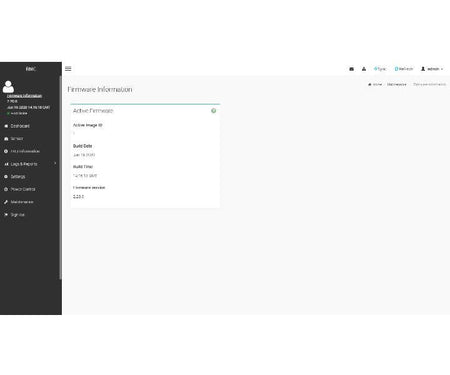Expand the Logs & Reports submenu arrow

point(55,163)
